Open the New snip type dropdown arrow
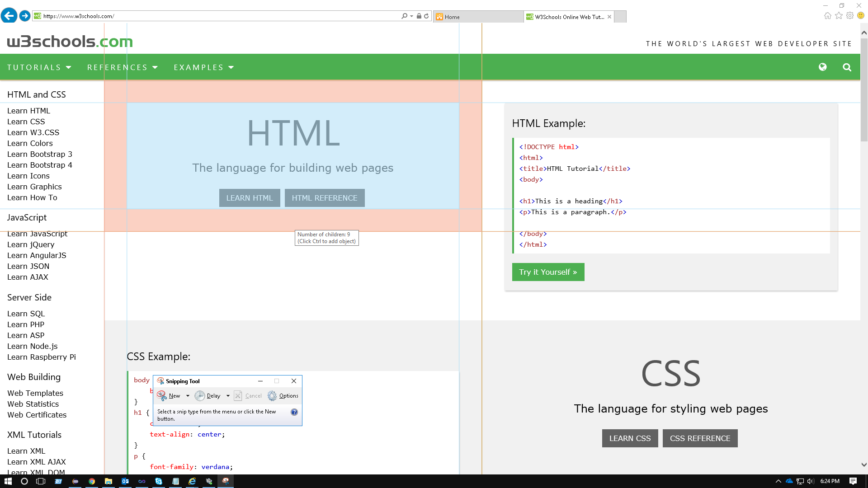This screenshot has width=868, height=488. pyautogui.click(x=188, y=396)
